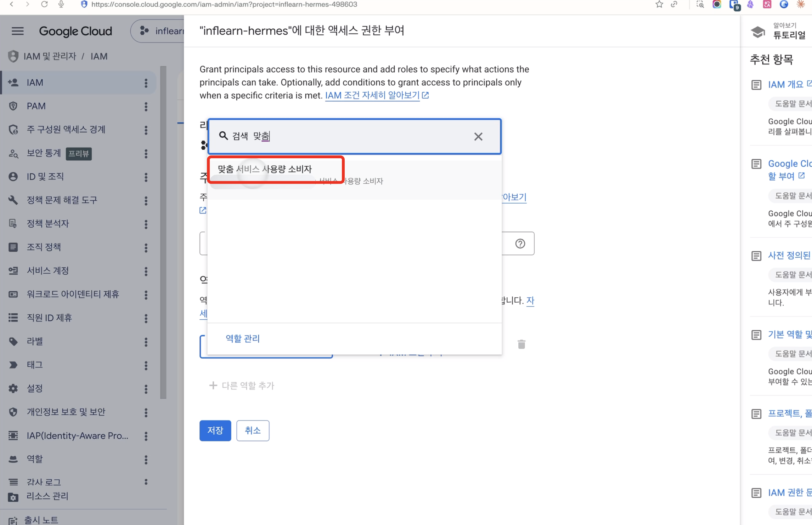
Task: Delete the role row with trash icon
Action: pyautogui.click(x=521, y=344)
